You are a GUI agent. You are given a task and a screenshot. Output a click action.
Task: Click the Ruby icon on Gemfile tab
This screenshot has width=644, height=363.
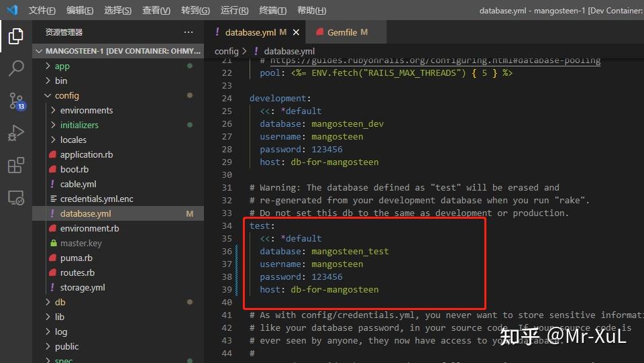pos(319,32)
